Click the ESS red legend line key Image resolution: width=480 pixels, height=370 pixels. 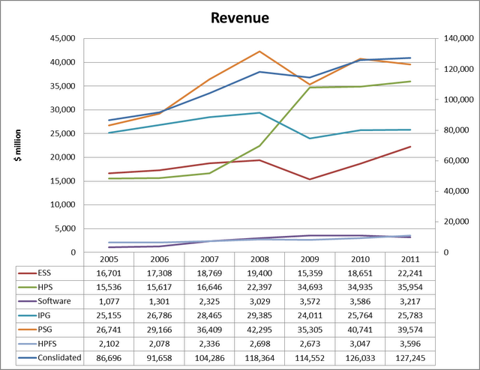click(x=27, y=273)
